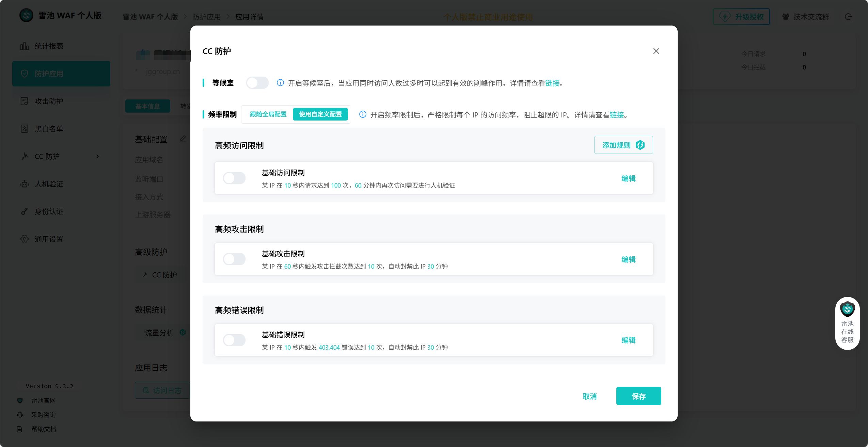This screenshot has width=868, height=447.
Task: Click 编辑 for 基础攻击限制
Action: [628, 259]
